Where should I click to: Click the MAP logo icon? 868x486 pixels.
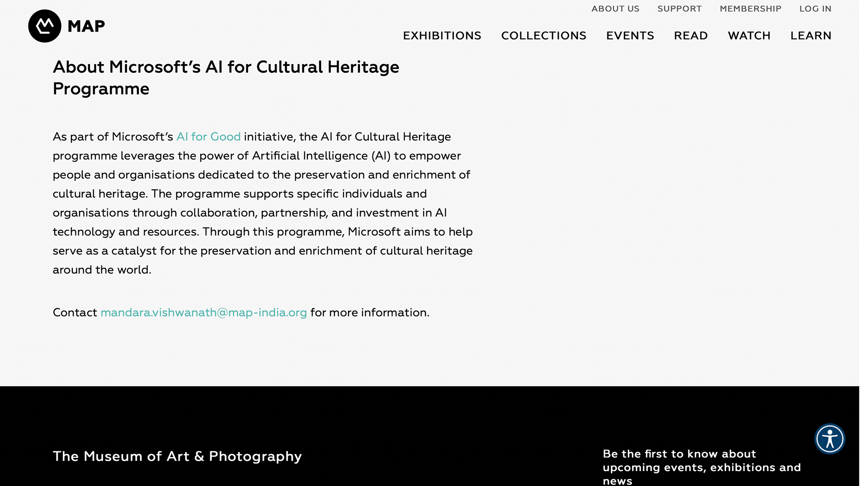point(45,26)
